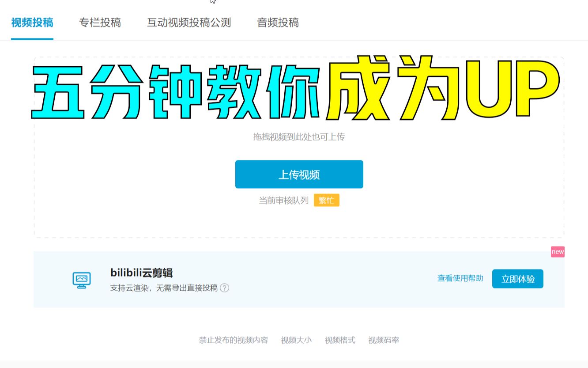Go to the 音频投稿 tab
The width and height of the screenshot is (588, 368).
pyautogui.click(x=278, y=23)
